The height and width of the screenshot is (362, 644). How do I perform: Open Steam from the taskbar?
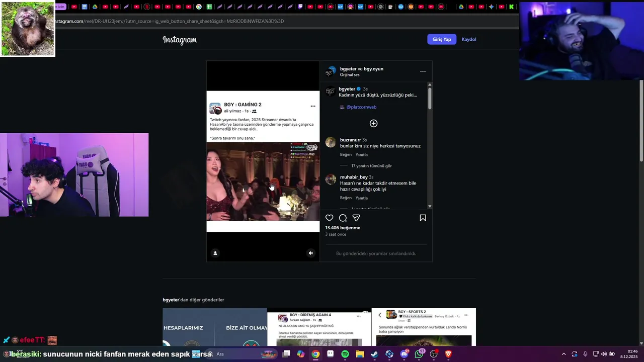(374, 354)
